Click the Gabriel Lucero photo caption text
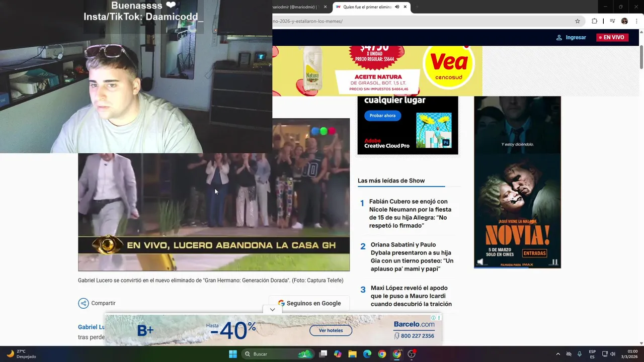This screenshot has width=644, height=362. [x=210, y=281]
